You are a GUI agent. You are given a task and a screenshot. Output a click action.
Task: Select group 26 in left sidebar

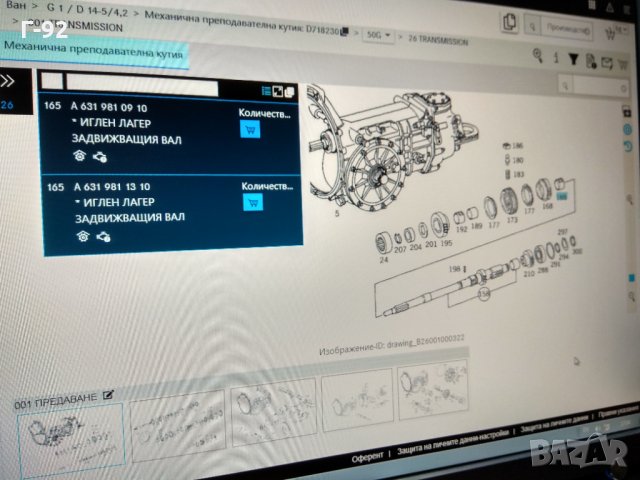(7, 104)
